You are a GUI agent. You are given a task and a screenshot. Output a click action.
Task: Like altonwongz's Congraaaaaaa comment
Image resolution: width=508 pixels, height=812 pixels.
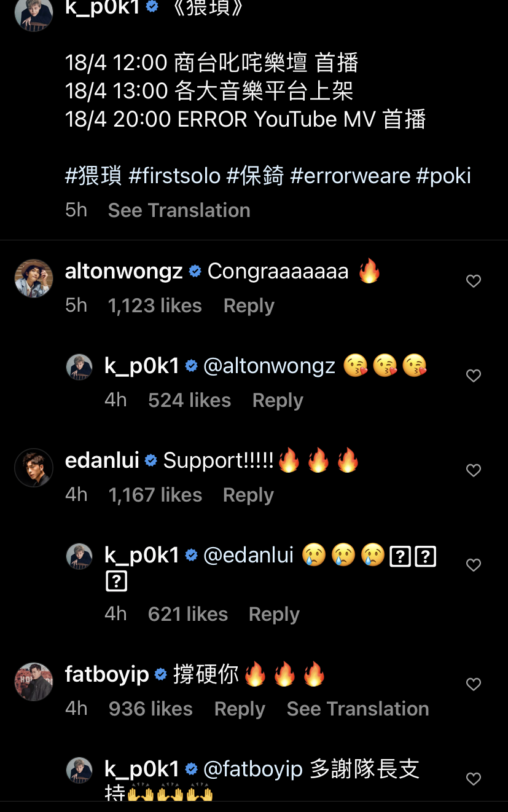(473, 282)
